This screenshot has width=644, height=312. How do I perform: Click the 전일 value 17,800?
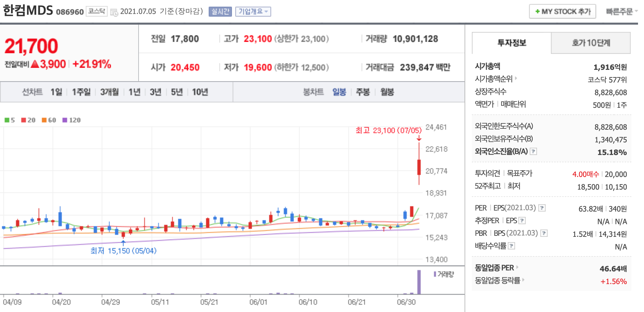pos(185,39)
